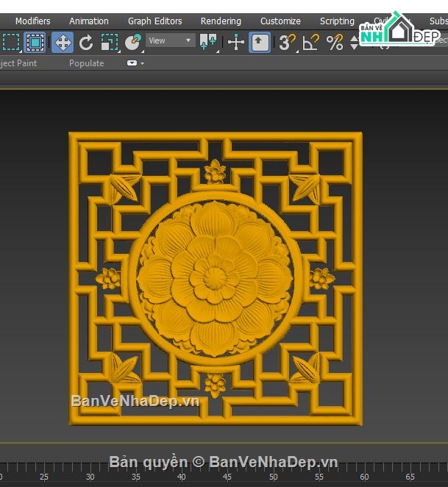Activate the Select and Move tool
Screen dimensions: 448x487
click(x=63, y=42)
